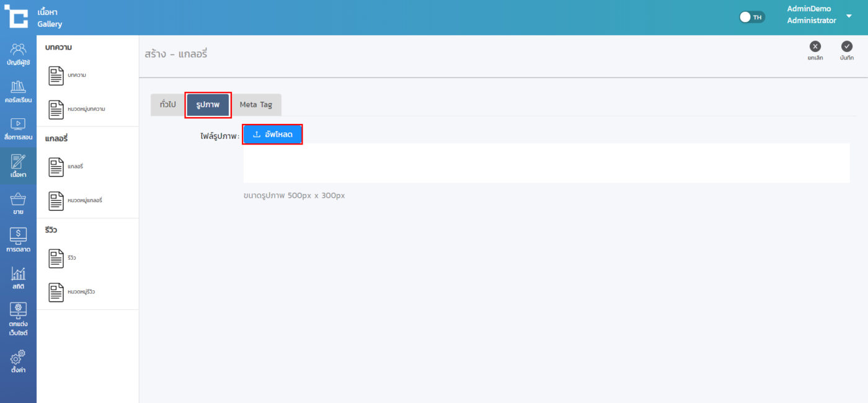Open the สถิติ (statistics) chart icon

point(18,278)
